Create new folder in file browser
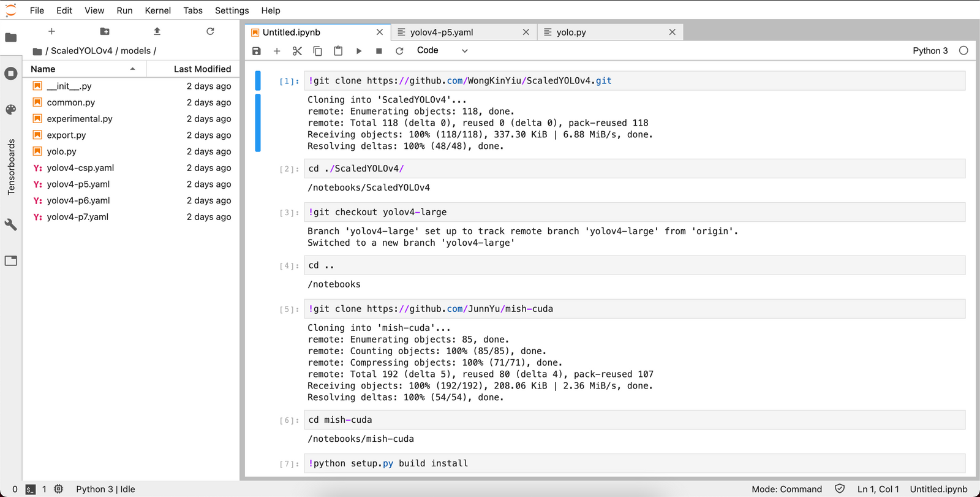Viewport: 980px width, 497px height. pyautogui.click(x=105, y=31)
